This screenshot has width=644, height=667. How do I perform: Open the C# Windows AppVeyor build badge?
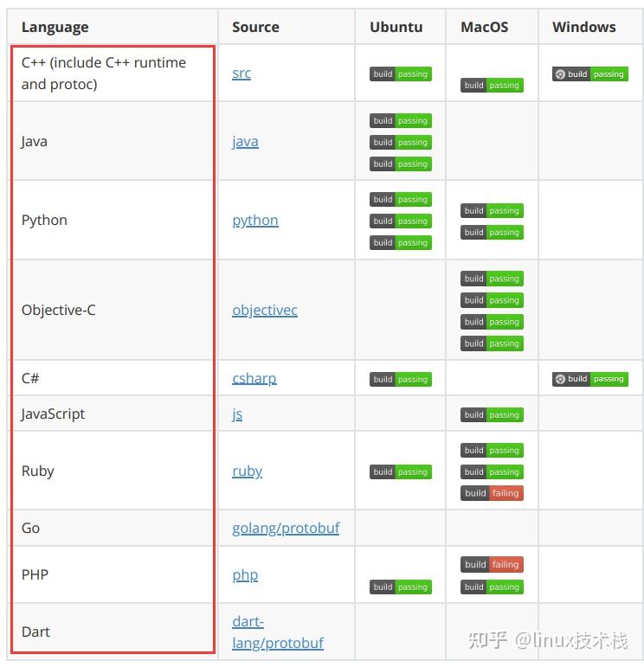589,379
